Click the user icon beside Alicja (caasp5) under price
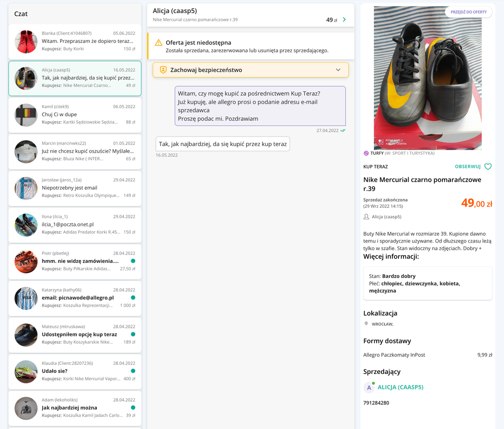504x429 pixels. [367, 217]
